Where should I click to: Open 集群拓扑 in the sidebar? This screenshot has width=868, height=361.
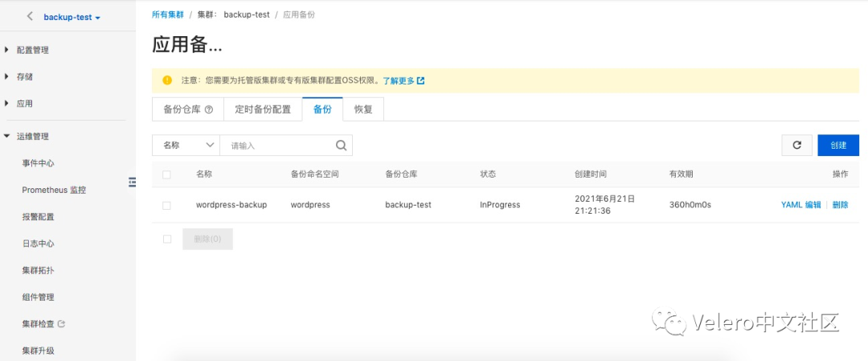(x=39, y=270)
